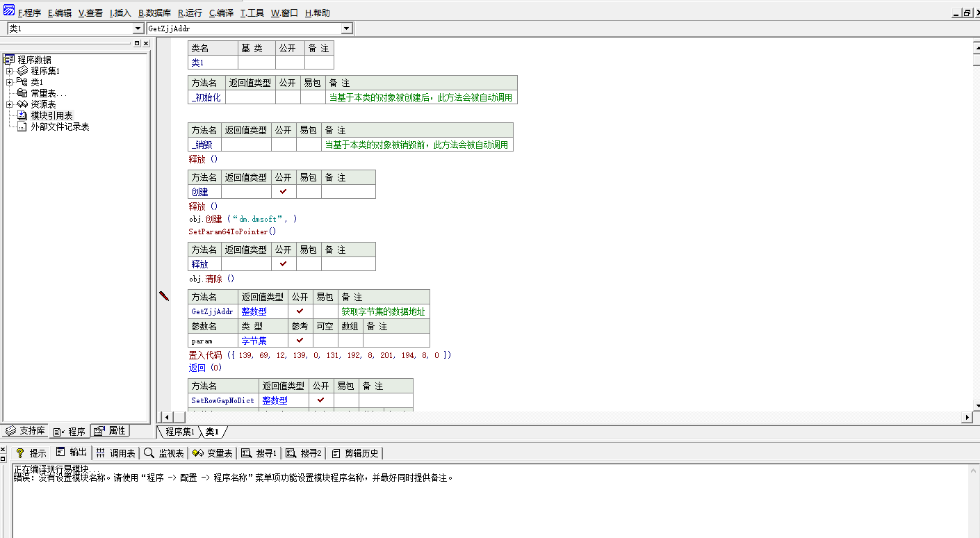Image resolution: width=980 pixels, height=538 pixels.
Task: Open the V.查看 menu
Action: click(x=90, y=13)
